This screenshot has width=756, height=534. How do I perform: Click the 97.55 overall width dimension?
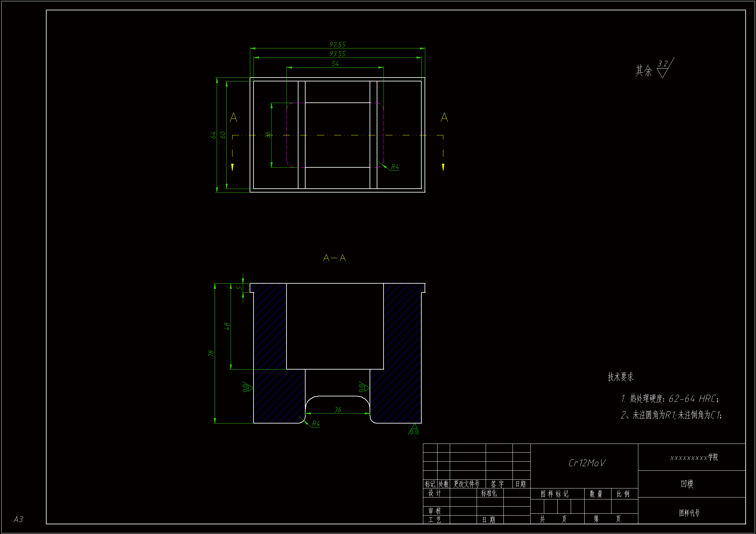pyautogui.click(x=337, y=44)
